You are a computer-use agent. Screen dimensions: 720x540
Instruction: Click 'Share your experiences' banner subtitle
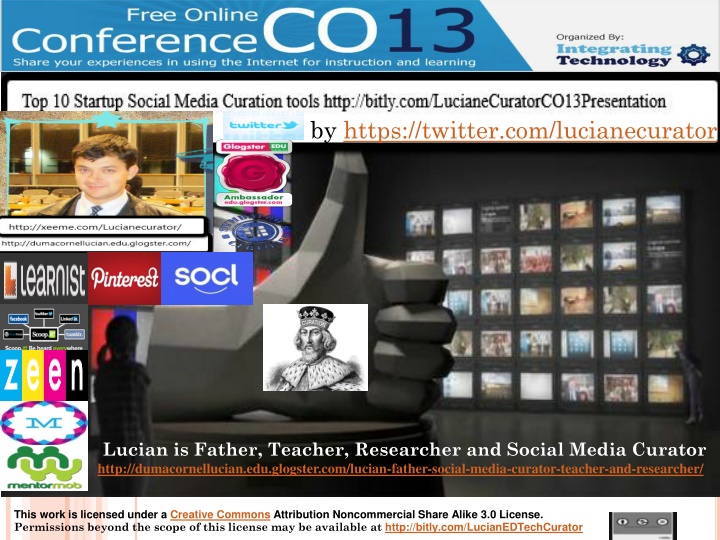click(244, 62)
